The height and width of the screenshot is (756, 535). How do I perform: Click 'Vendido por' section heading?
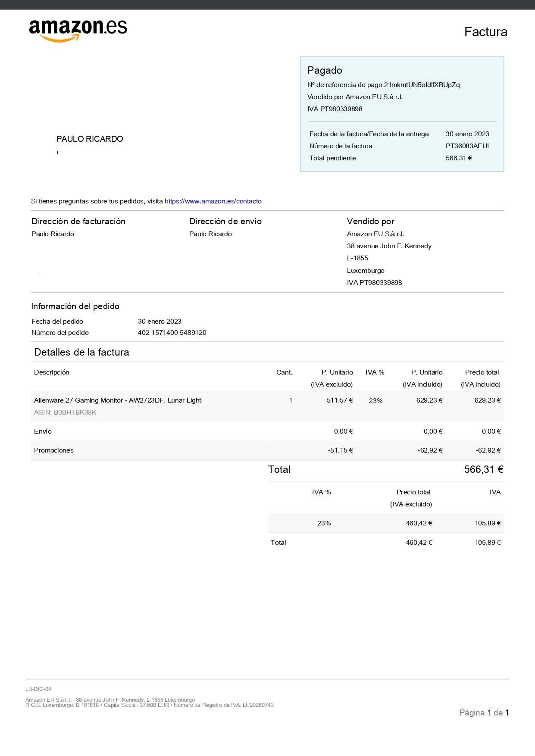pos(371,221)
